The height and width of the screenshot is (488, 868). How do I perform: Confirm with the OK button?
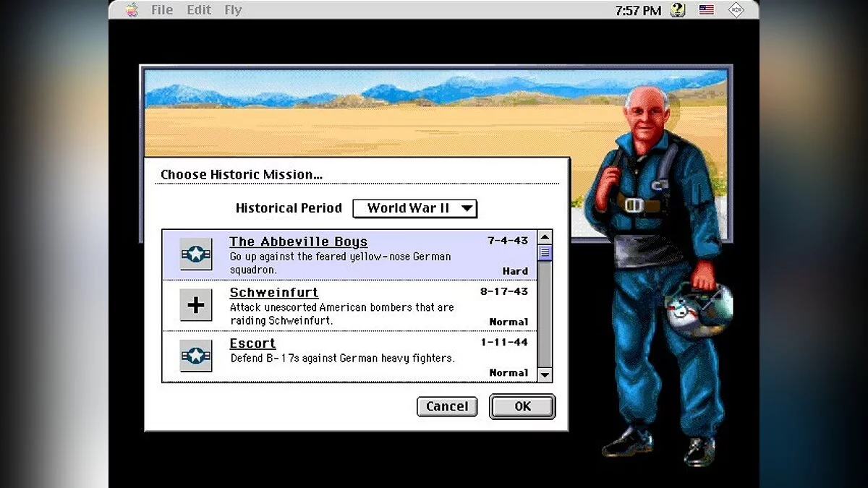522,406
